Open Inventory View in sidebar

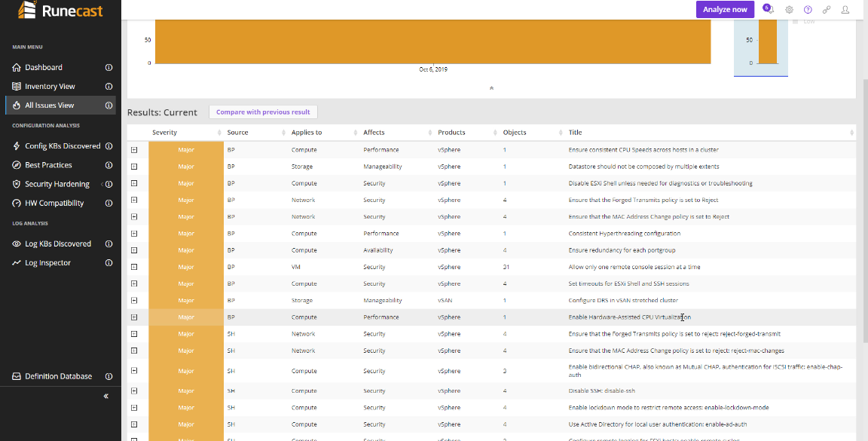pos(50,87)
